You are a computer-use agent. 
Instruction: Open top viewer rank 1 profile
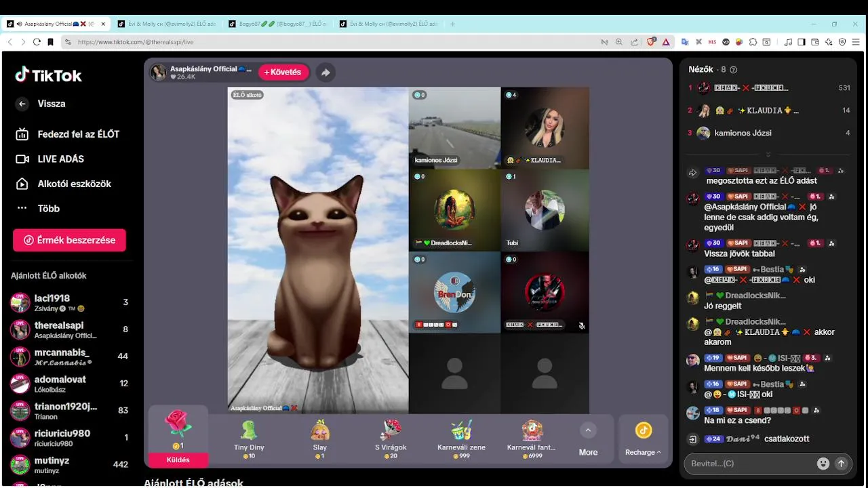[768, 87]
